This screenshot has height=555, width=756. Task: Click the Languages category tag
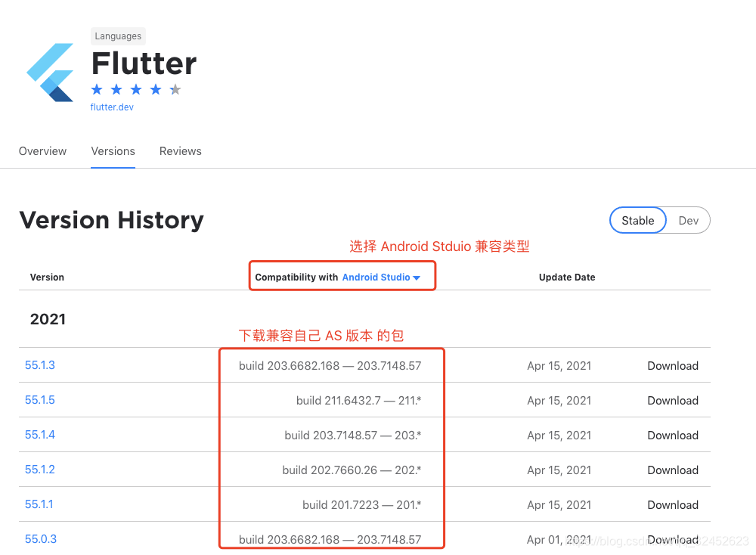[x=118, y=36]
